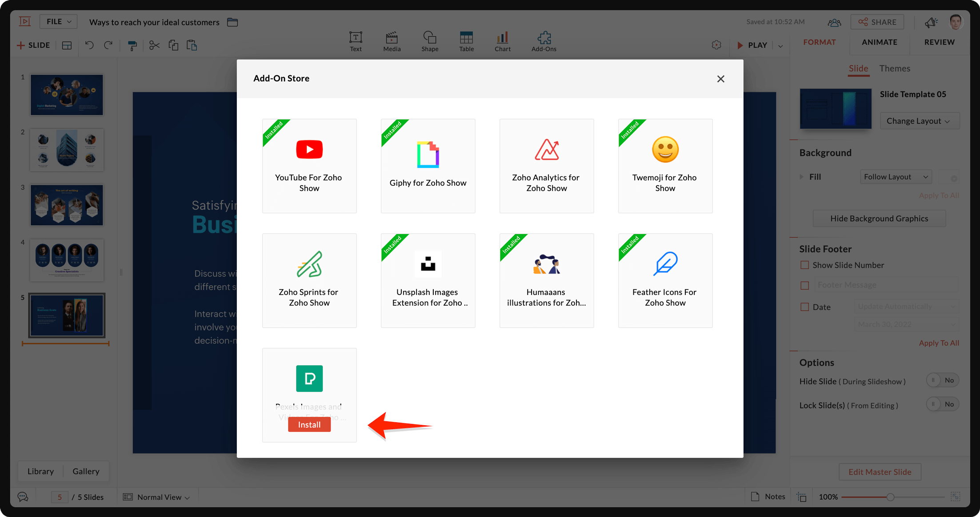
Task: Select slide 3 thumbnail
Action: (x=67, y=205)
